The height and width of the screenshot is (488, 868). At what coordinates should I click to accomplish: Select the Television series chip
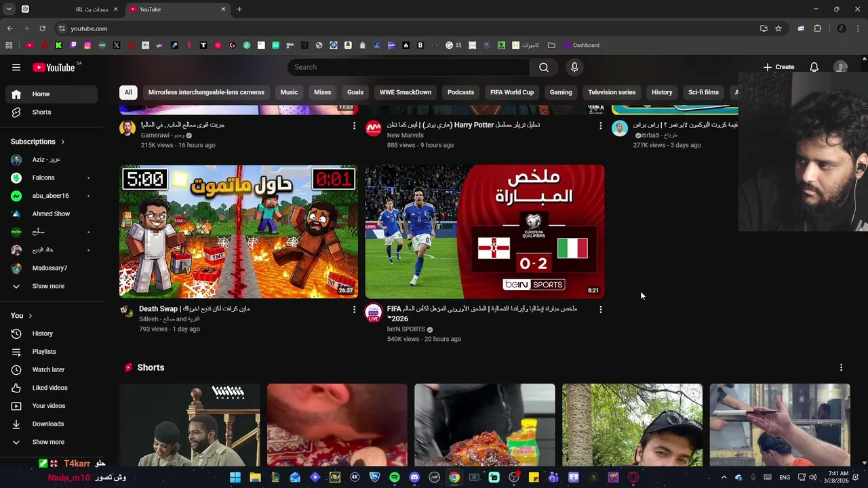click(612, 92)
